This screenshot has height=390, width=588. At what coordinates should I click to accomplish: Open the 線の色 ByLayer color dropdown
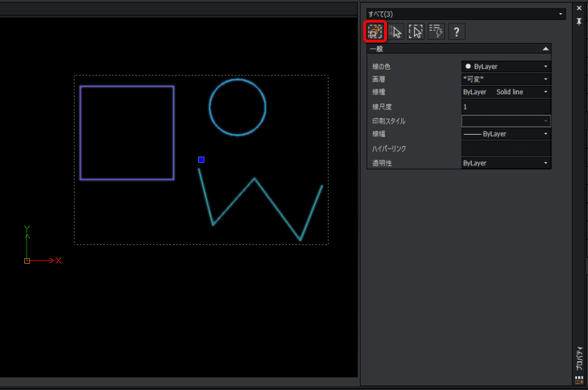(506, 67)
